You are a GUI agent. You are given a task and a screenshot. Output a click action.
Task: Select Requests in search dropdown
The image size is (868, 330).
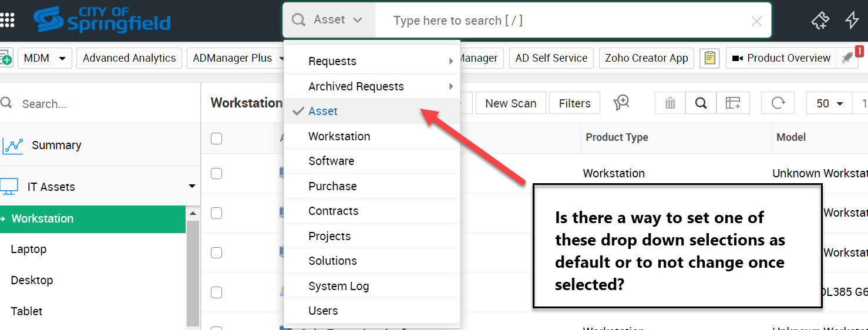point(372,61)
